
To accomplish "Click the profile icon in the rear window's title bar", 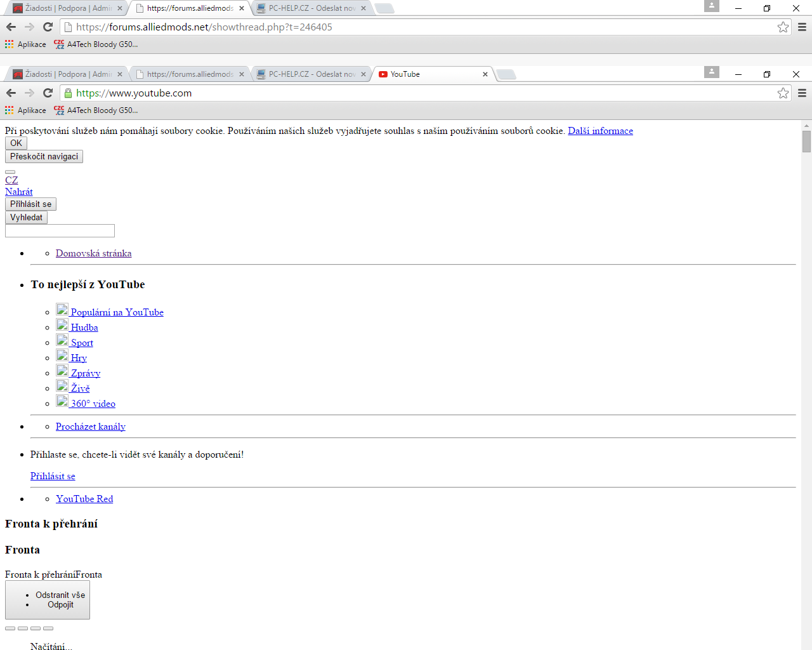I will point(712,6).
